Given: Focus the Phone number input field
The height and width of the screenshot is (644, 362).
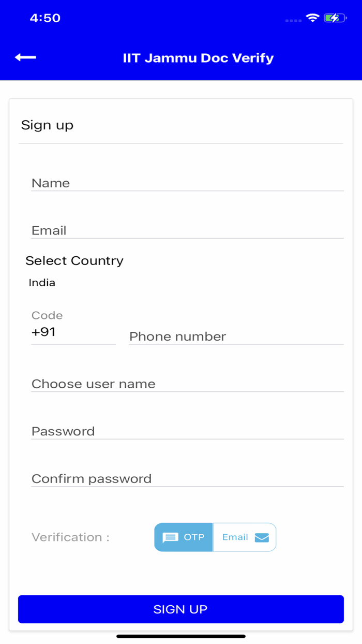Looking at the screenshot, I should pos(236,336).
